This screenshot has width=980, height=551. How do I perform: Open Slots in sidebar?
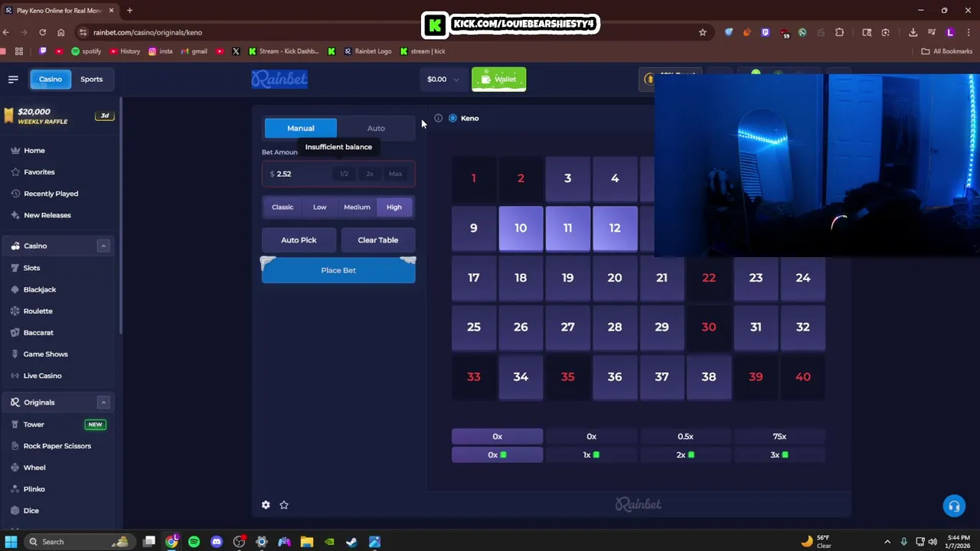point(31,268)
